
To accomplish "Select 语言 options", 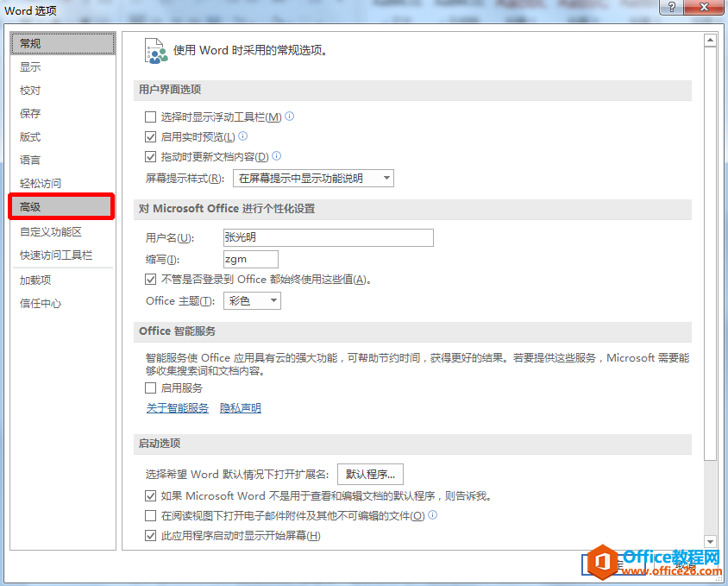I will [63, 160].
